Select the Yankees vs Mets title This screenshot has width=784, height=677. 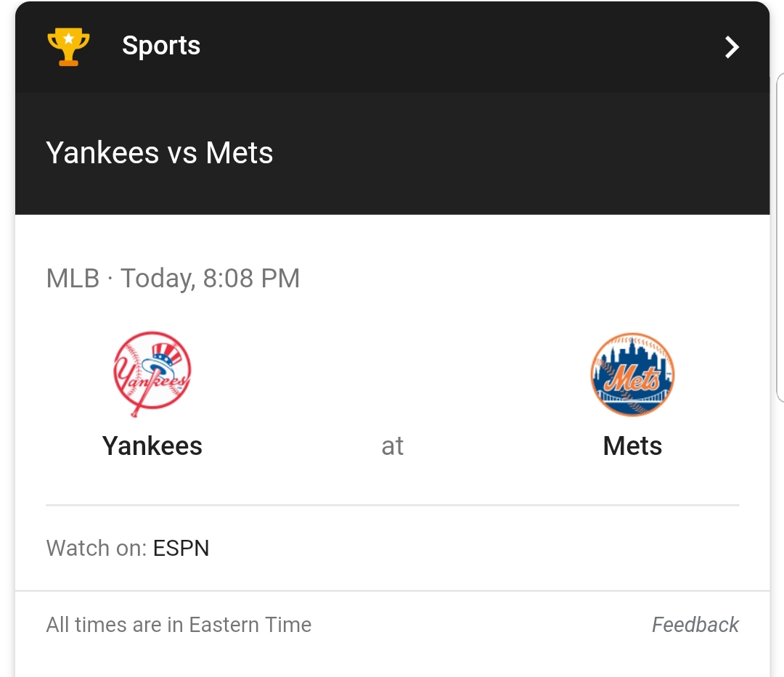[x=160, y=153]
